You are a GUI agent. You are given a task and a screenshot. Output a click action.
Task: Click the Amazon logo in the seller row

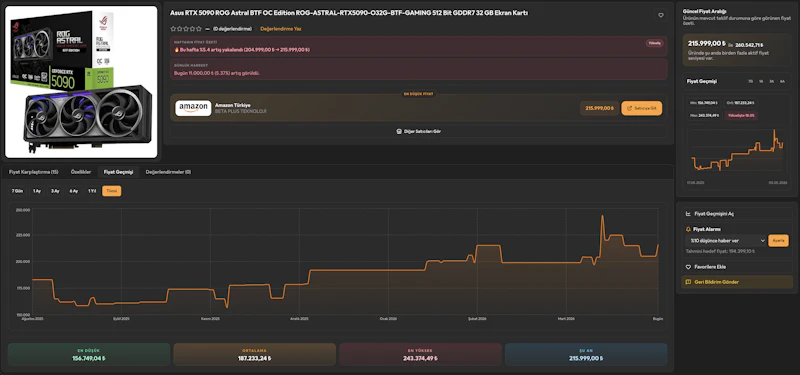click(x=193, y=108)
